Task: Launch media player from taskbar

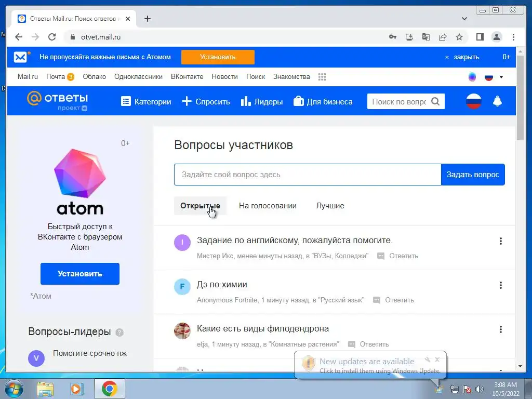Action: [x=77, y=389]
